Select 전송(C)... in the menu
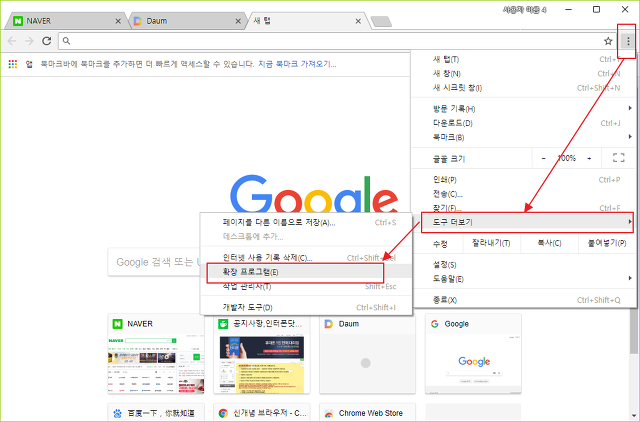This screenshot has height=422, width=640. point(524,194)
